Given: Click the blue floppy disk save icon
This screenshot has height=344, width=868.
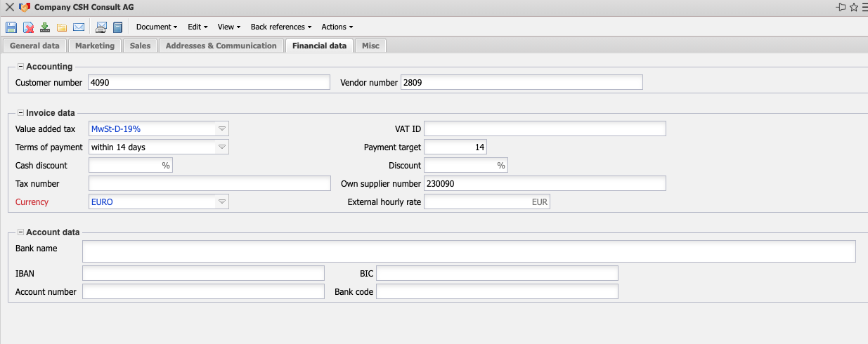Looking at the screenshot, I should (x=11, y=27).
